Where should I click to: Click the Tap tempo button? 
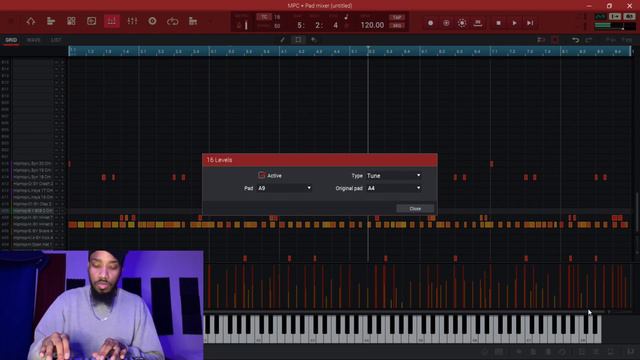pyautogui.click(x=397, y=17)
